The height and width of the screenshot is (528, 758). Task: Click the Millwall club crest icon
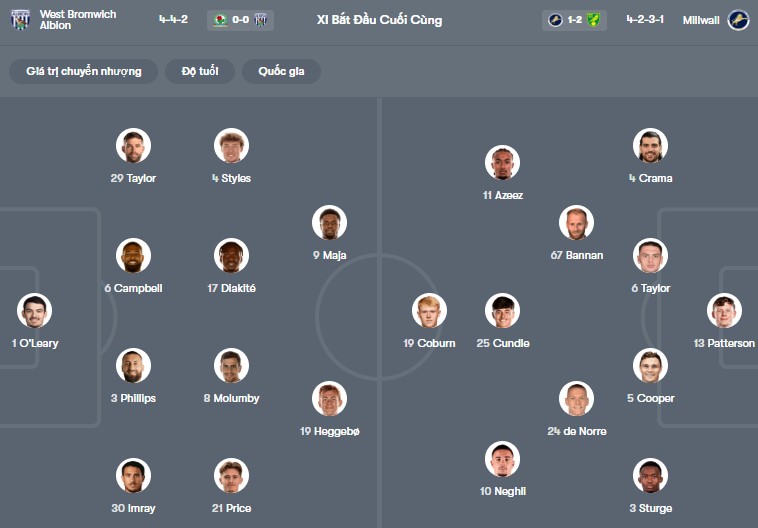pyautogui.click(x=738, y=20)
